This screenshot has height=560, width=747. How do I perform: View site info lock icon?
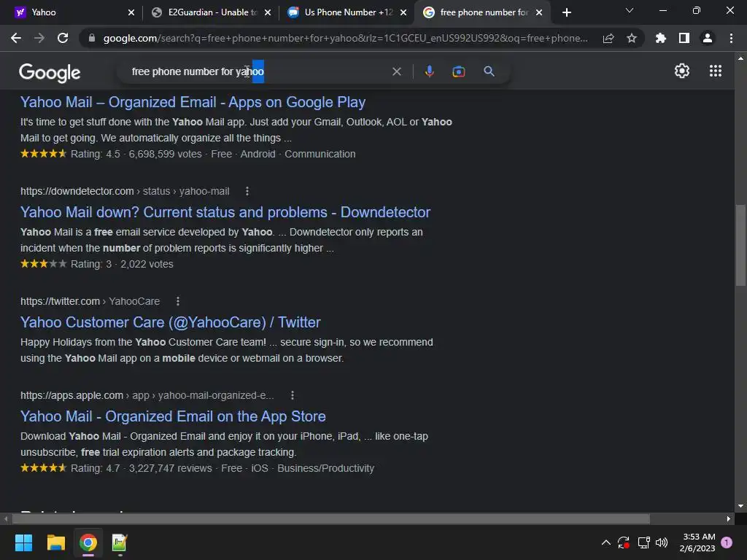[x=92, y=38]
